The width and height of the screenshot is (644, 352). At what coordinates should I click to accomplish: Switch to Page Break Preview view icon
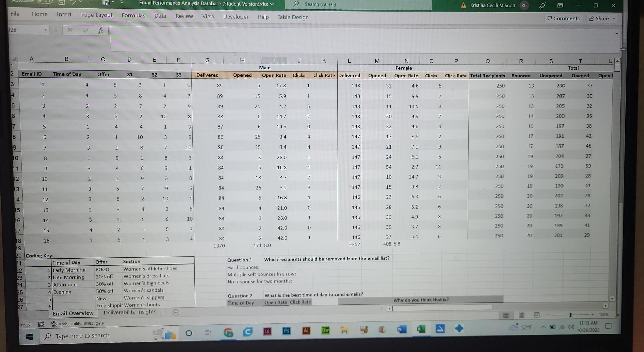(536, 315)
